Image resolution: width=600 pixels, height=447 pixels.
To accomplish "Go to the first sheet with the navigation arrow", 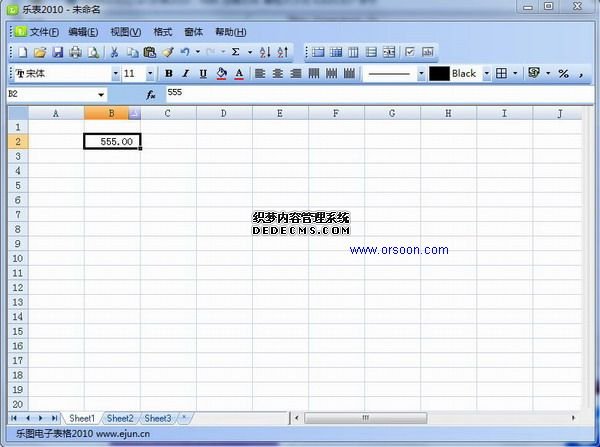I will (x=14, y=418).
